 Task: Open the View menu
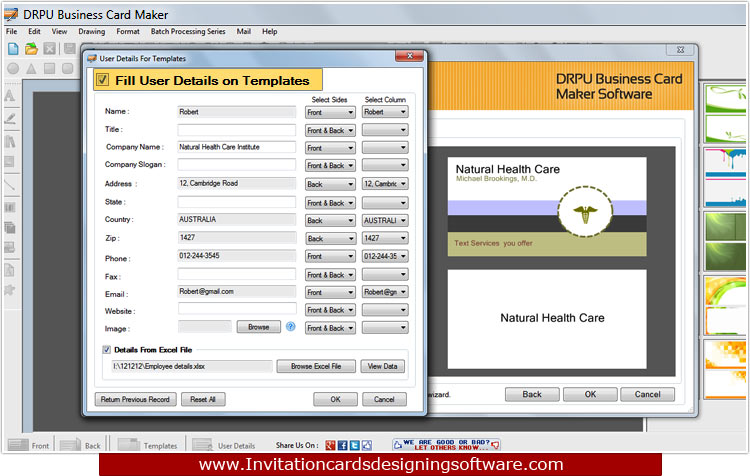click(59, 32)
